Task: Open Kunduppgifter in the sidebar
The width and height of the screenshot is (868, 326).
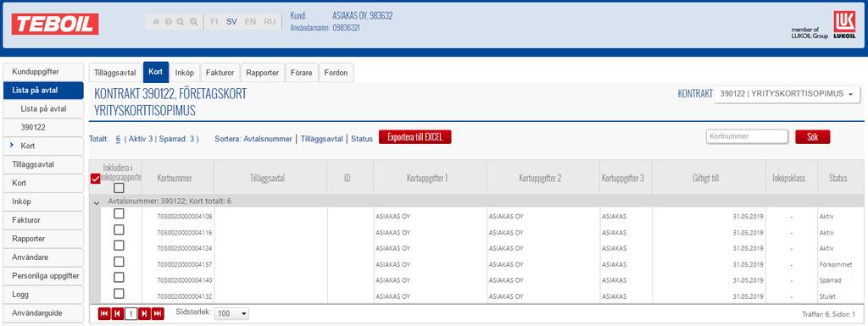Action: 43,72
